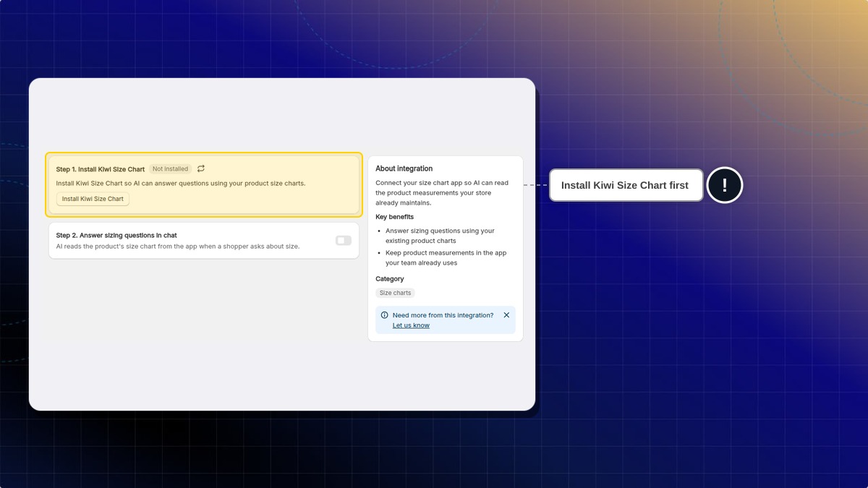The width and height of the screenshot is (868, 488).
Task: Click the Install Kiwi Size Chart button
Action: click(93, 199)
